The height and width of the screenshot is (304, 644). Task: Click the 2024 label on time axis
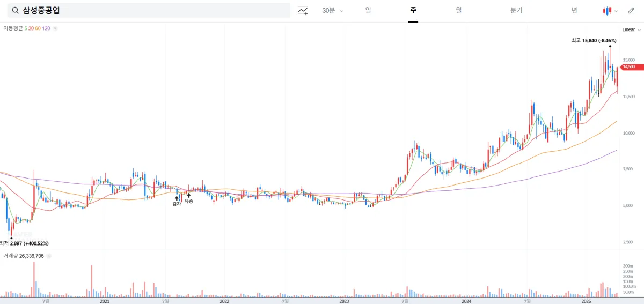coord(466,301)
